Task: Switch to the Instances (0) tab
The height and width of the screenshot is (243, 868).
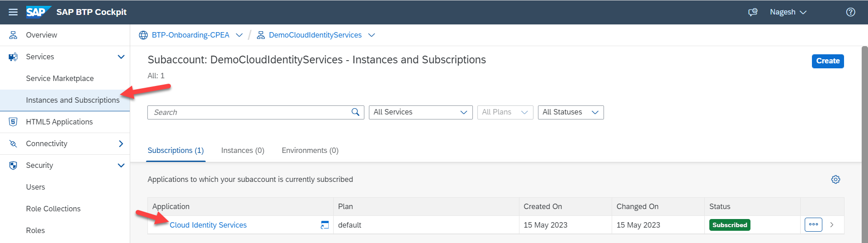Action: coord(243,150)
